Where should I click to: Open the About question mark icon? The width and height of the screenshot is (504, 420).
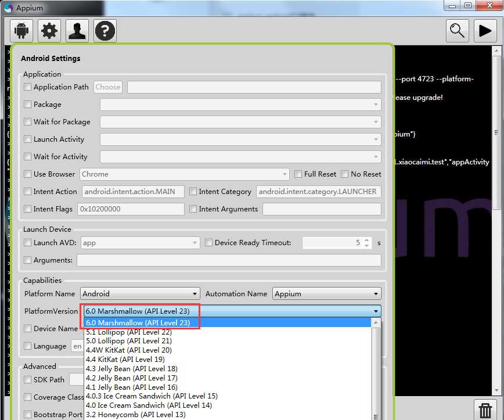click(105, 31)
